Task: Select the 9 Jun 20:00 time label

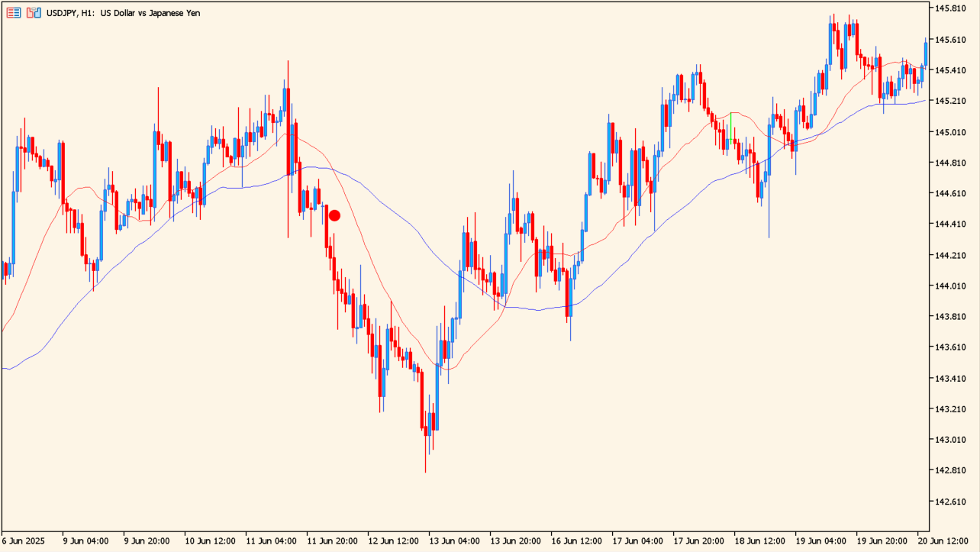Action: [x=148, y=541]
